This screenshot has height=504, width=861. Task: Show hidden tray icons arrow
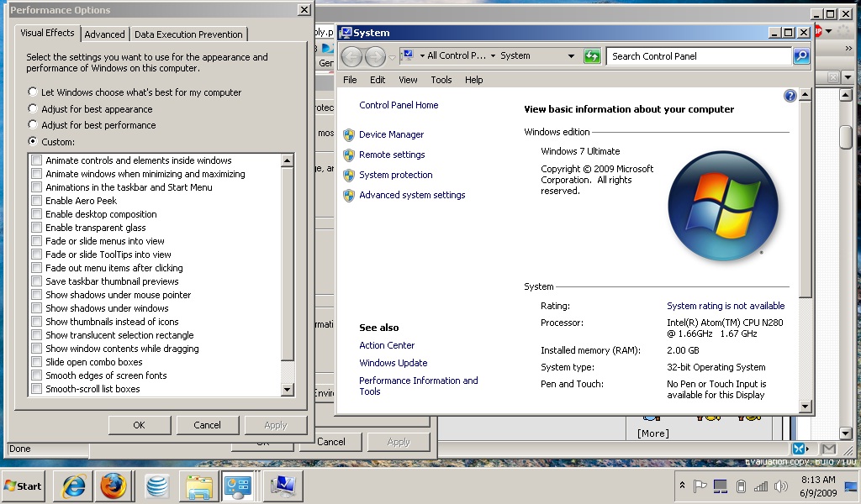(682, 486)
